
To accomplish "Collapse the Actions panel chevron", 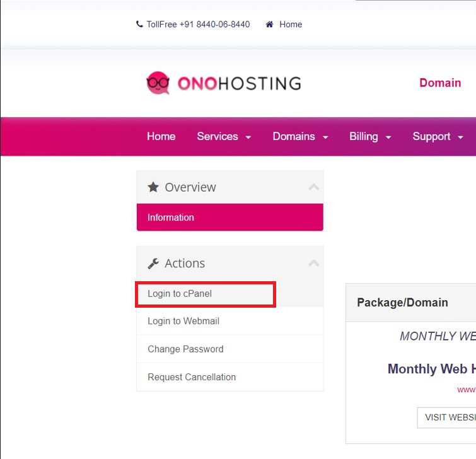I will click(313, 264).
